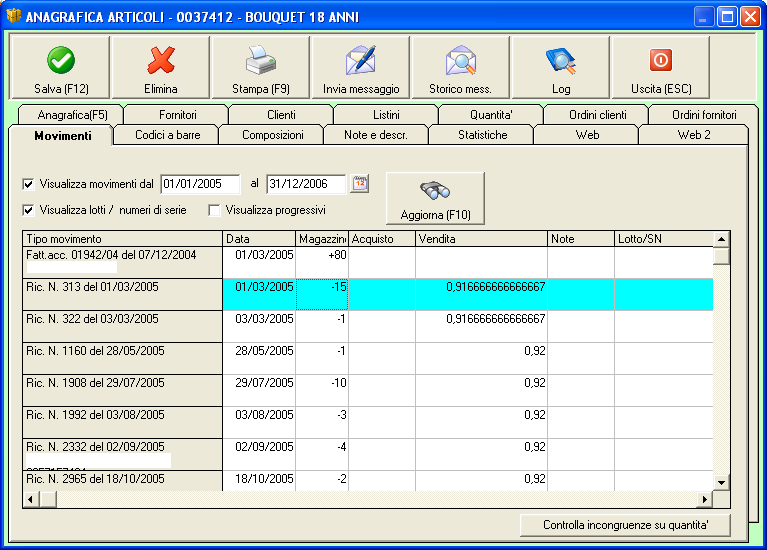Toggle Visualizza movimenti dal checkbox
This screenshot has height=550, width=767.
click(28, 184)
